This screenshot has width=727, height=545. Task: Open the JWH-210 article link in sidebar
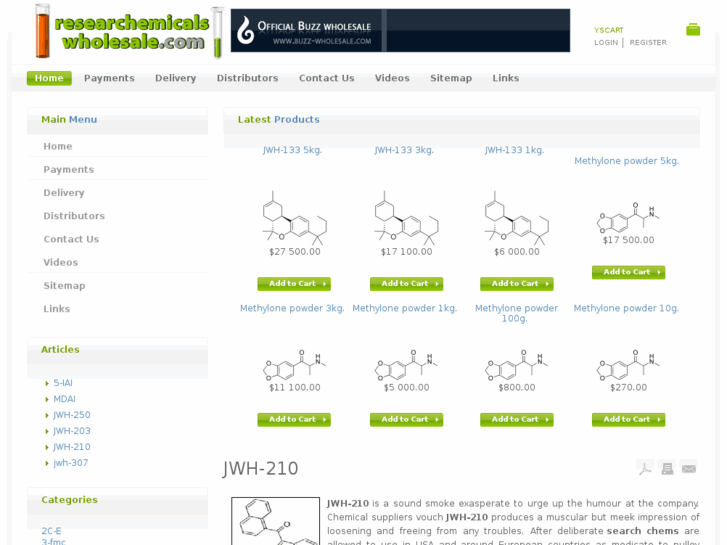71,447
